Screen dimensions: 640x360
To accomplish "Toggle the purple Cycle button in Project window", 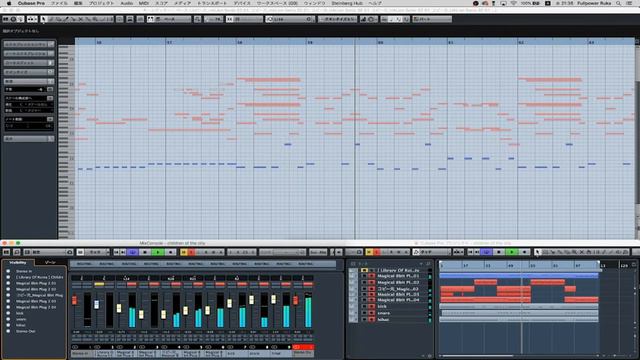I will (x=486, y=252).
